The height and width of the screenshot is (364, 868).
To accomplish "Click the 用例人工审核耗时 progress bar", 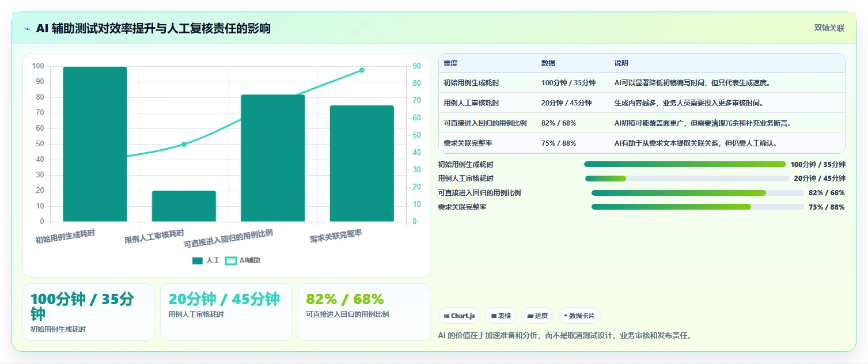I will coord(687,179).
